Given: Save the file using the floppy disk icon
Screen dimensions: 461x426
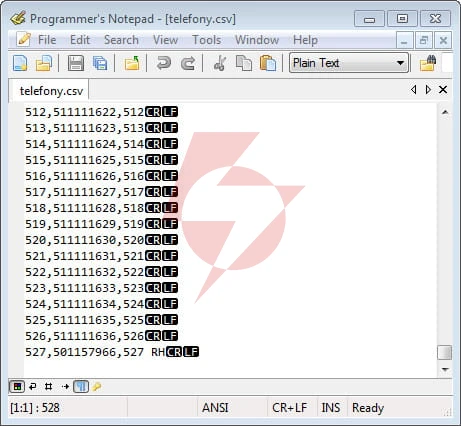Looking at the screenshot, I should (76, 63).
